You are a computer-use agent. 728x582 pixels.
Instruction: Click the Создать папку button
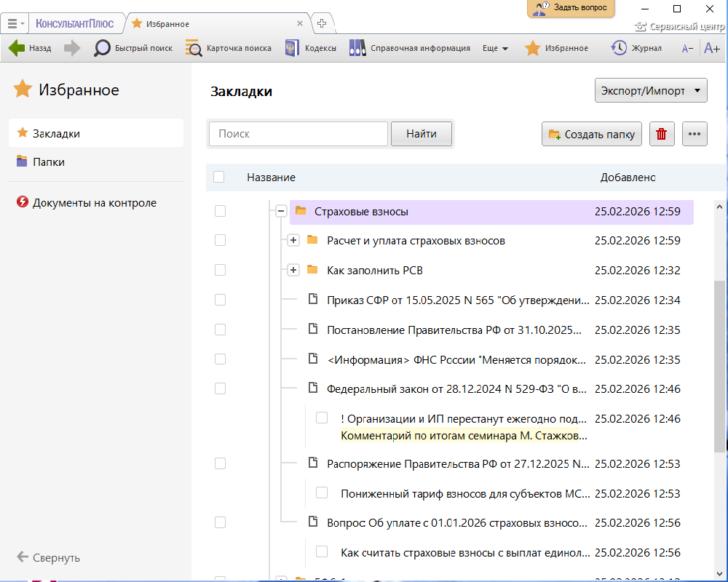pyautogui.click(x=591, y=134)
